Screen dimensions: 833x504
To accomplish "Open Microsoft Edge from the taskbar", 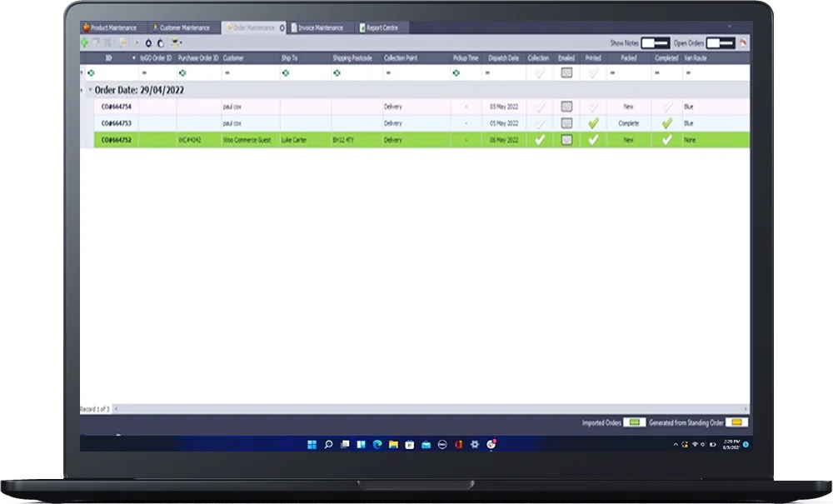I will (x=377, y=445).
